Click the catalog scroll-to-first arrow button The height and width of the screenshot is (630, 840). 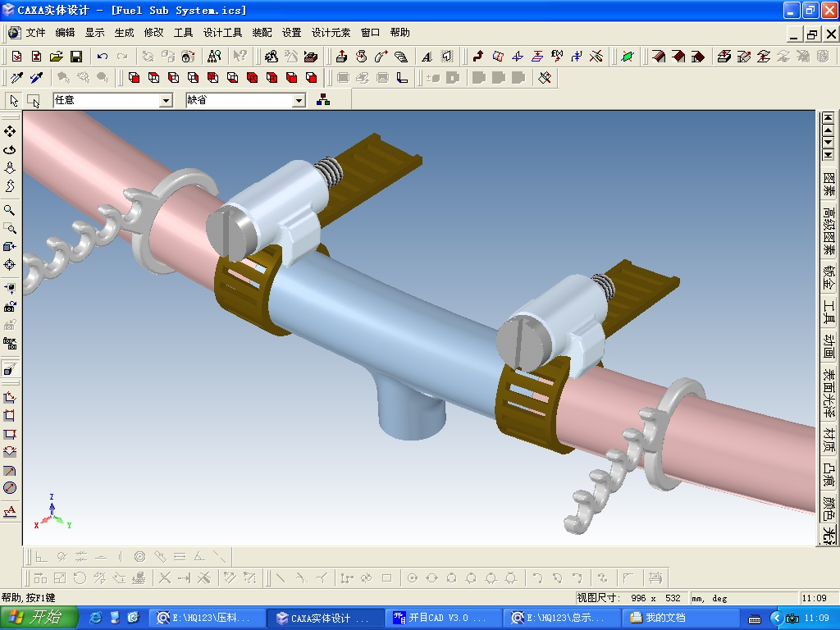[x=829, y=118]
